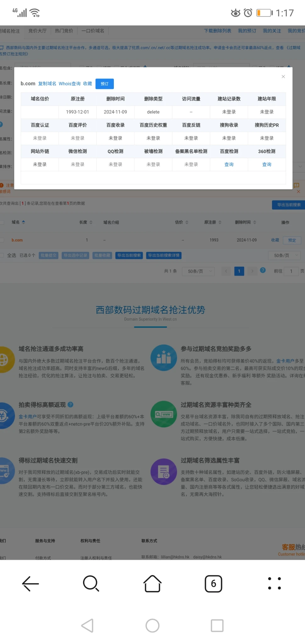Tap the browser home icon
The height and width of the screenshot is (644, 305).
pos(152,584)
